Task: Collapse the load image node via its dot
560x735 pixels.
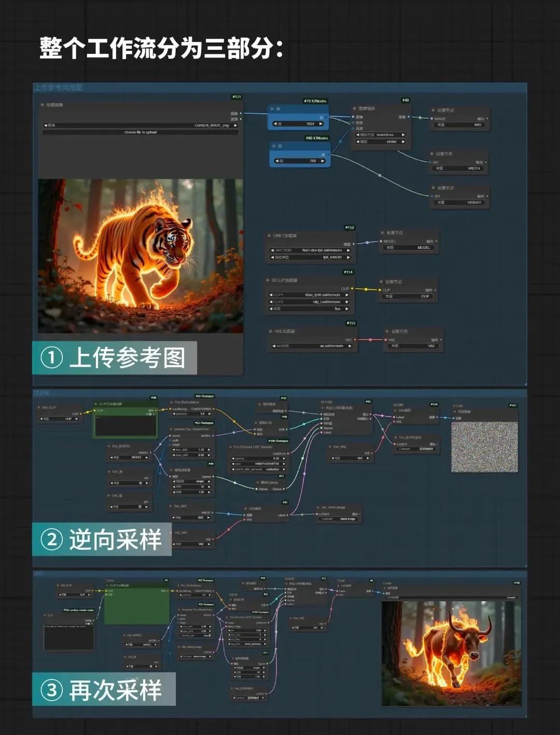Action: [43, 105]
